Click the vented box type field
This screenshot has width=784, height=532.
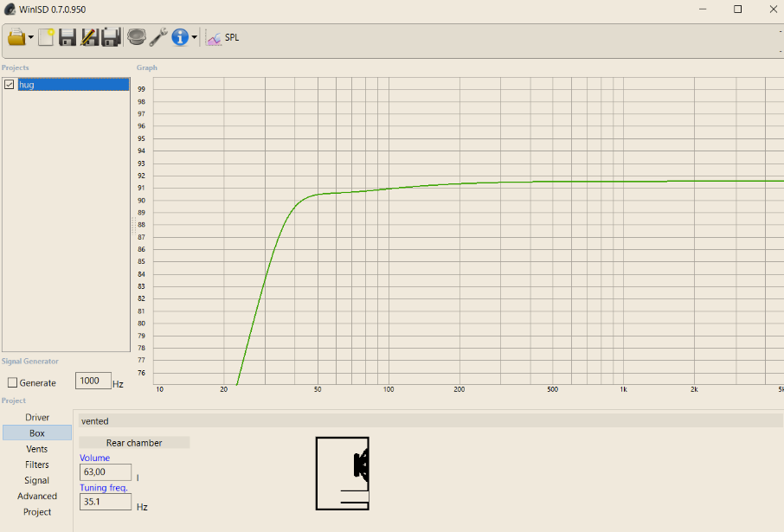[431, 421]
